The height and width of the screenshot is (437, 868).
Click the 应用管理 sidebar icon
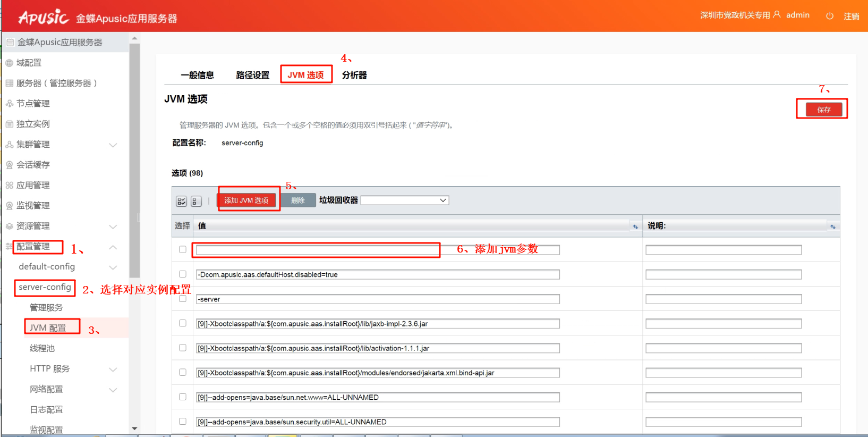[10, 185]
